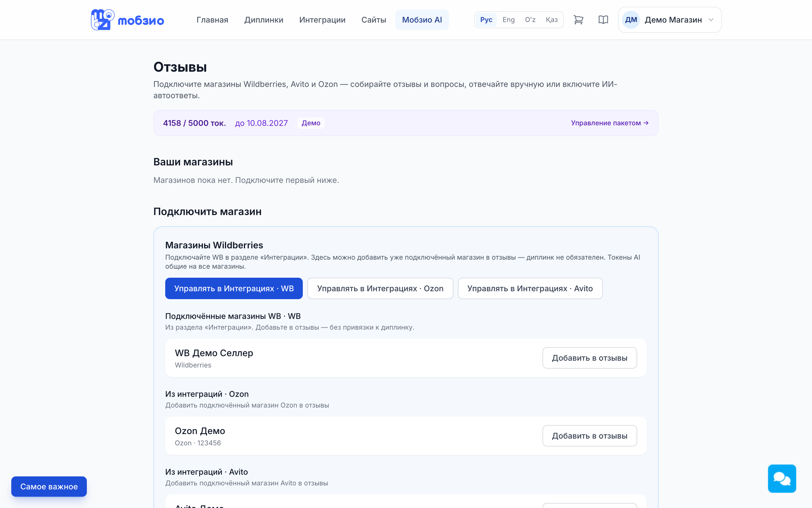Click the 4158 / 5000 ток. counter
The height and width of the screenshot is (508, 812).
pyautogui.click(x=195, y=123)
